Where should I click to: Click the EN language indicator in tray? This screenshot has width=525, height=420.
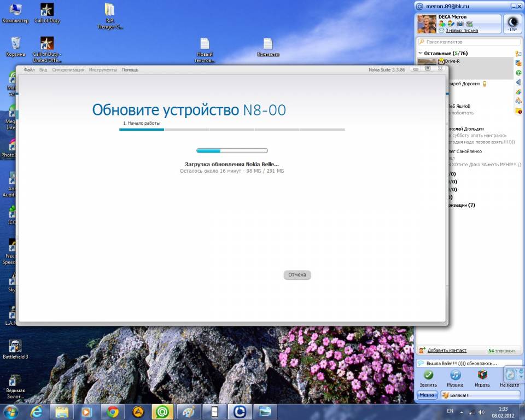tap(450, 411)
